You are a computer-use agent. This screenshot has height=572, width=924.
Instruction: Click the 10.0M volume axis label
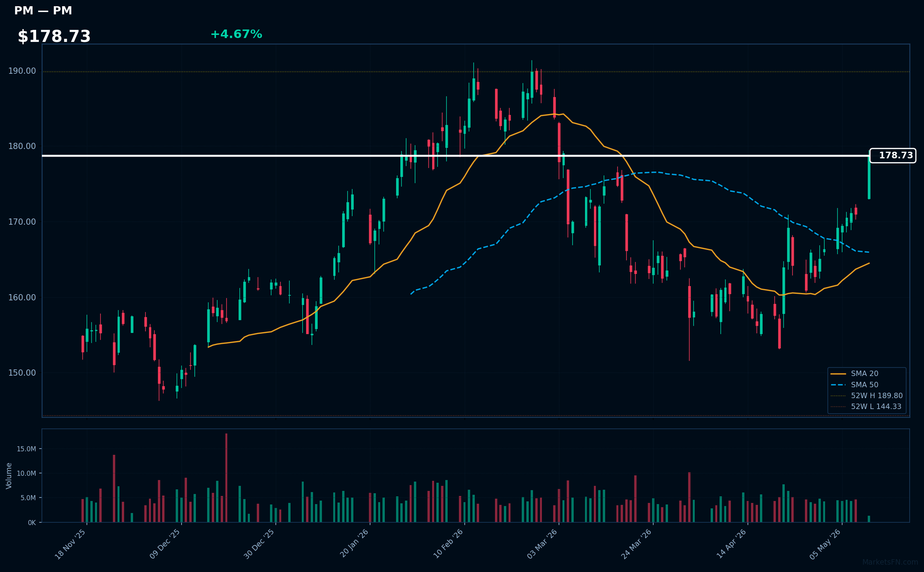coord(26,473)
